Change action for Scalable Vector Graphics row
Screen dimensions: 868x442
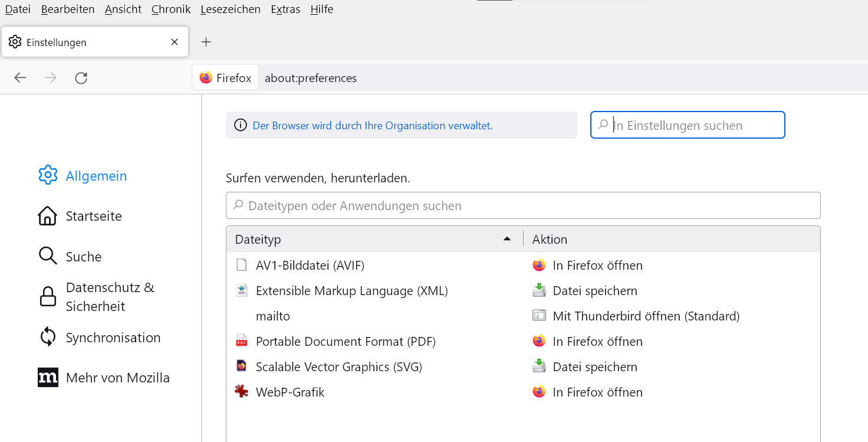(x=595, y=366)
